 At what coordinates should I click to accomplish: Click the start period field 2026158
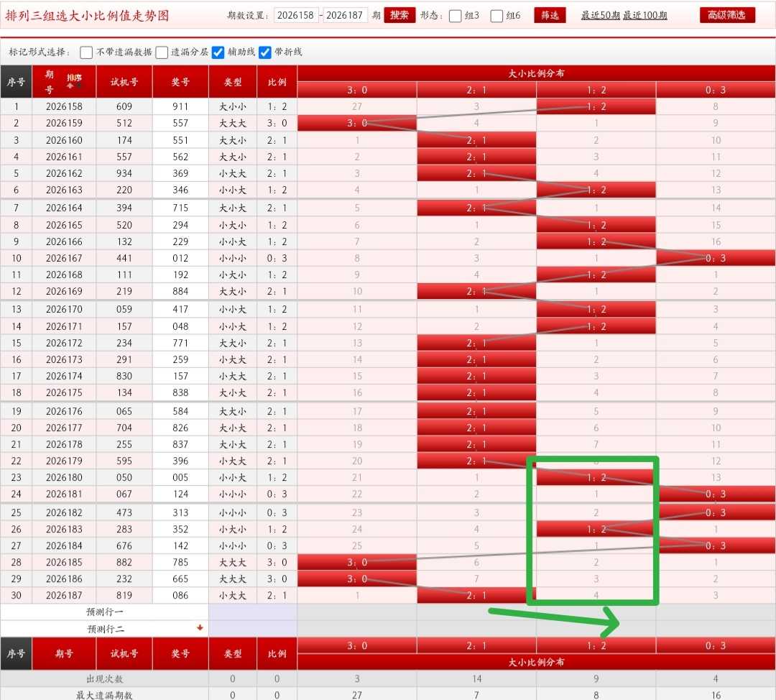tap(295, 15)
